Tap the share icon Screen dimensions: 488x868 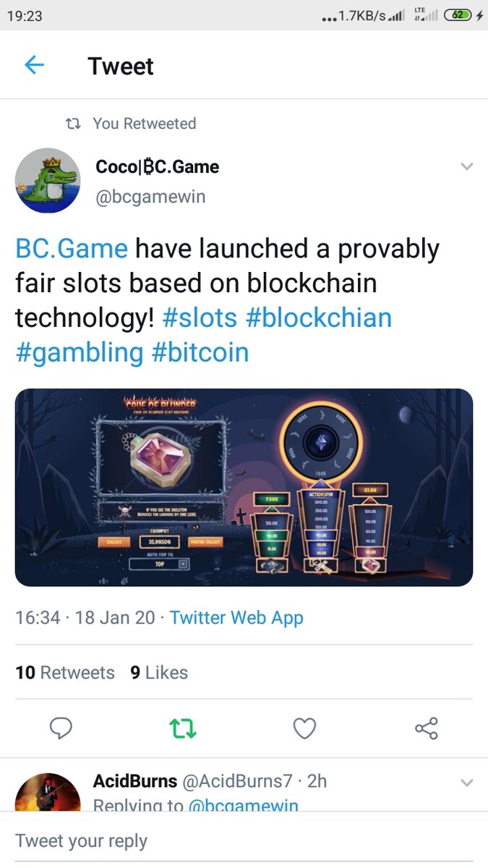[x=427, y=728]
